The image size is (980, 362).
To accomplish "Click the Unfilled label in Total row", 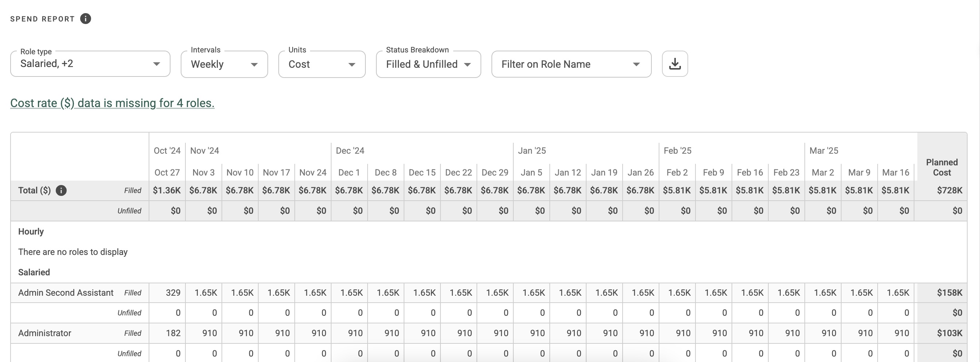I will pos(130,210).
